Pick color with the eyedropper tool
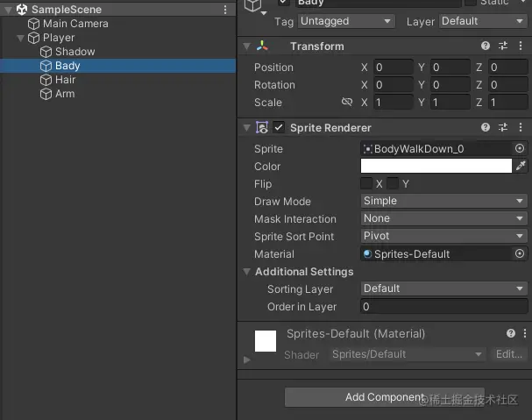532x420 pixels. pos(521,166)
